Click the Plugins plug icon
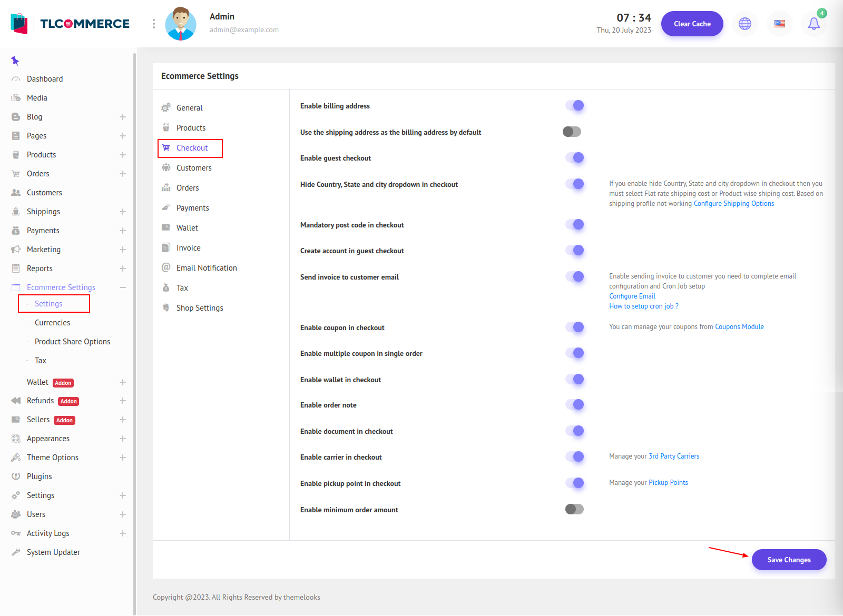Screen dimensions: 843x616 (x=16, y=476)
